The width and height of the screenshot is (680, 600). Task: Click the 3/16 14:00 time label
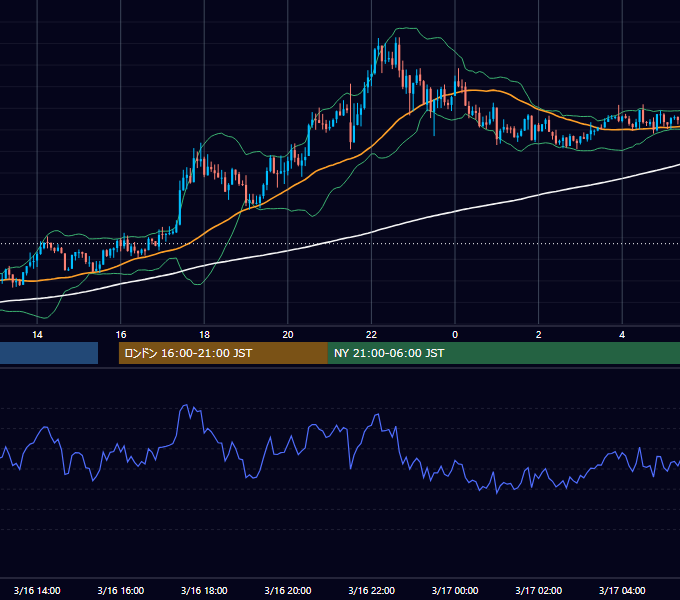pos(37,590)
